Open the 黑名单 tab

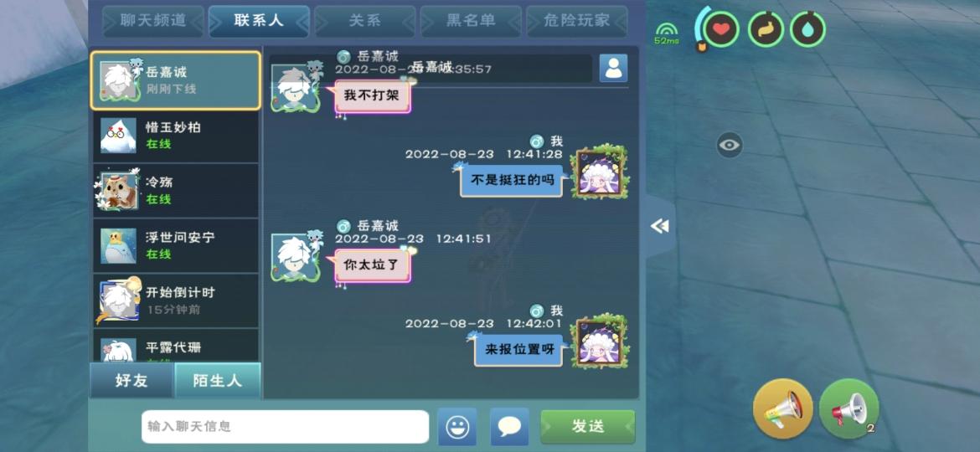click(471, 21)
